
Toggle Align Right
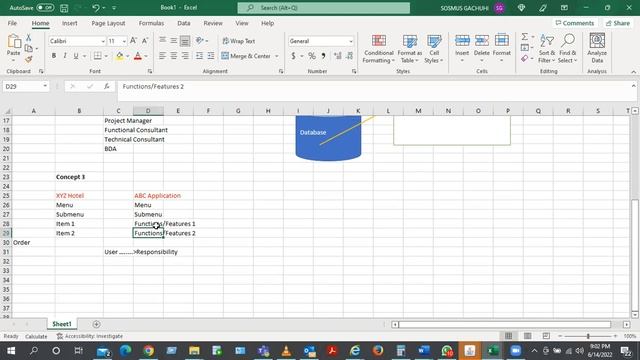coord(185,56)
